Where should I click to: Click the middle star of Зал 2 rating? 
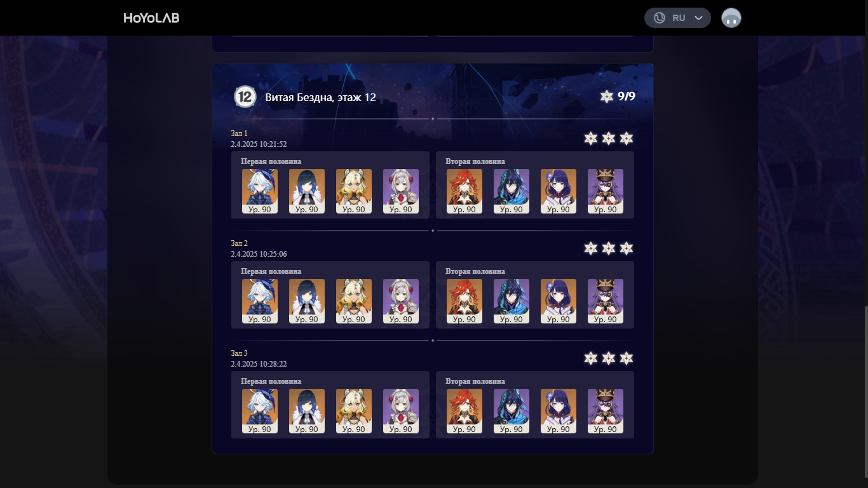click(x=609, y=248)
